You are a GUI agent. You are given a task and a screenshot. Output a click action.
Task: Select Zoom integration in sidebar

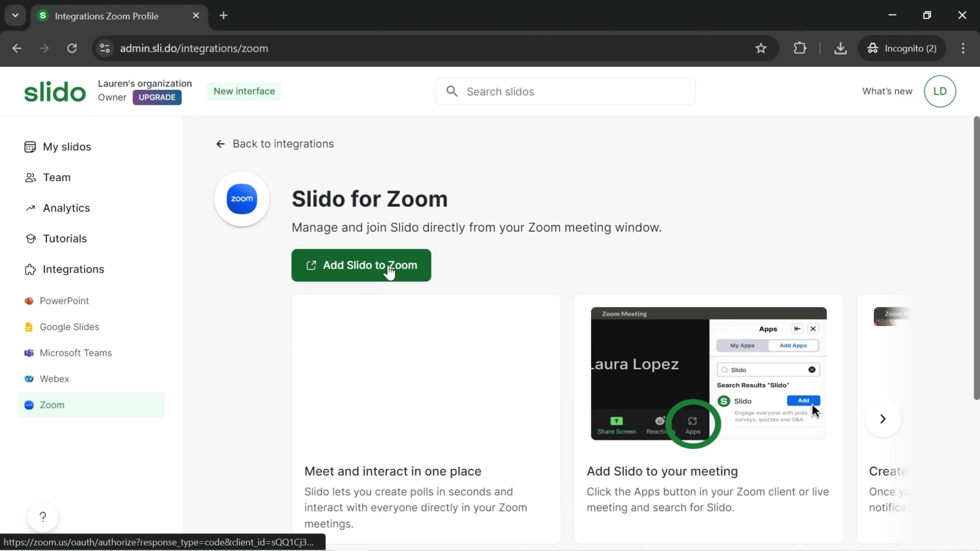pyautogui.click(x=91, y=405)
